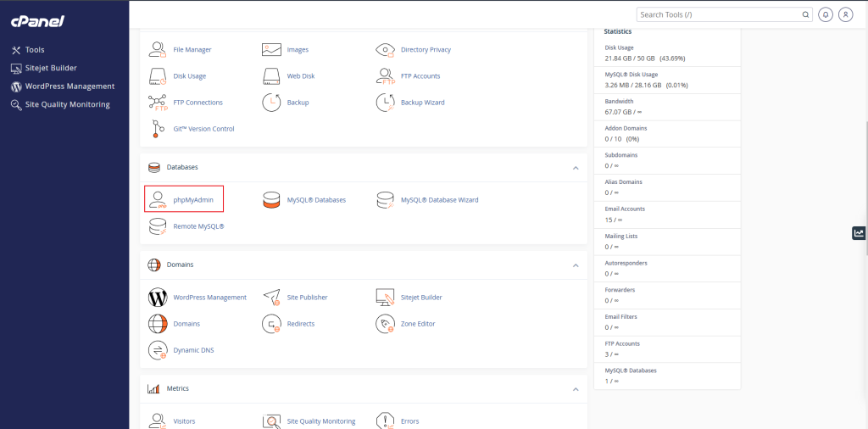The image size is (868, 429).
Task: Click the Visitors icon
Action: click(158, 421)
